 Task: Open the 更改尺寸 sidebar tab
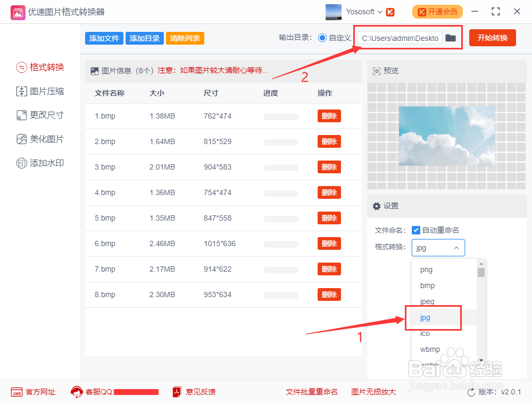(40, 115)
